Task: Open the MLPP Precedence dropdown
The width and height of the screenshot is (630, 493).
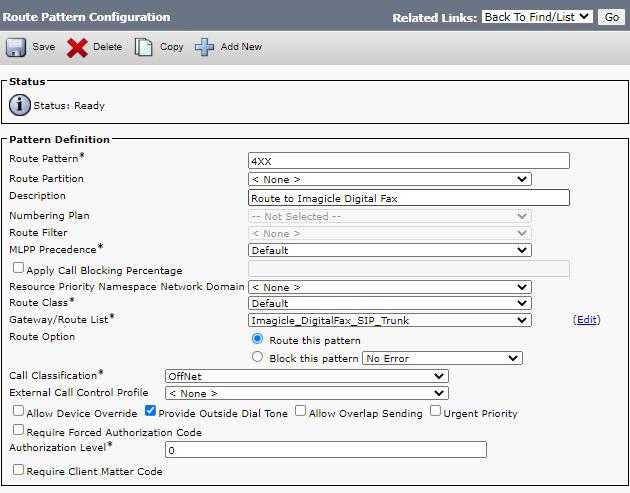Action: pos(389,250)
